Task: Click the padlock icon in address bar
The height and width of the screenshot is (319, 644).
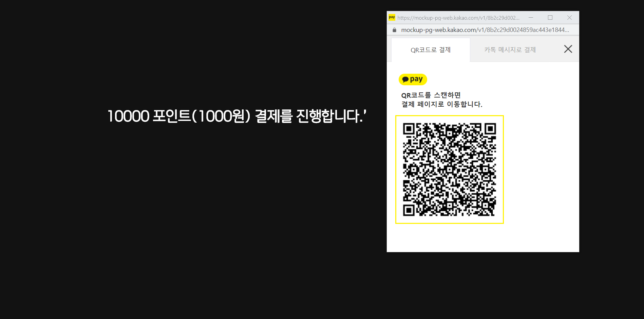Action: click(x=394, y=30)
